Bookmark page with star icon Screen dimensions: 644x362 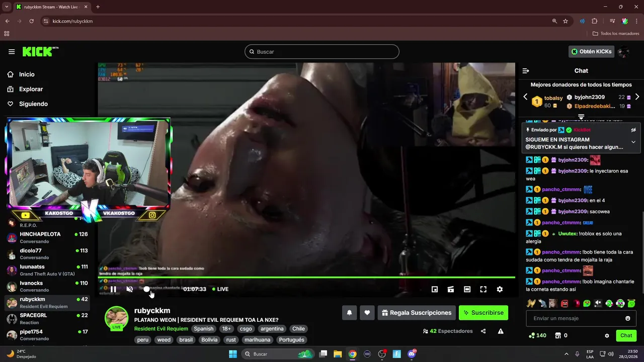click(x=566, y=21)
